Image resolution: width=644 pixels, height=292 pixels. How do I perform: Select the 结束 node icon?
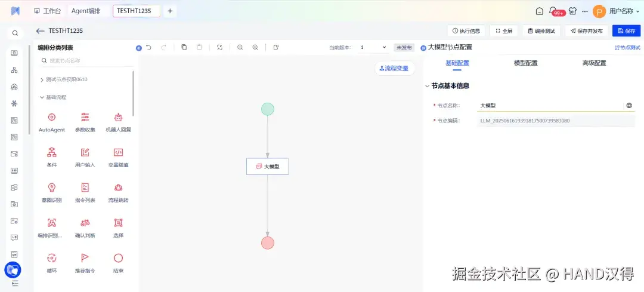(x=118, y=259)
